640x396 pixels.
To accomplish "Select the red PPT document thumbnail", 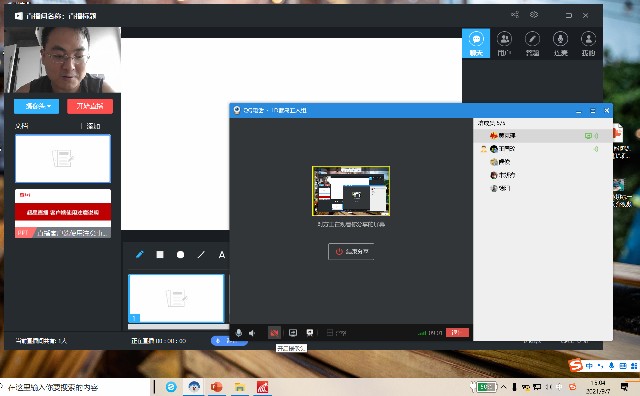I will click(x=63, y=213).
